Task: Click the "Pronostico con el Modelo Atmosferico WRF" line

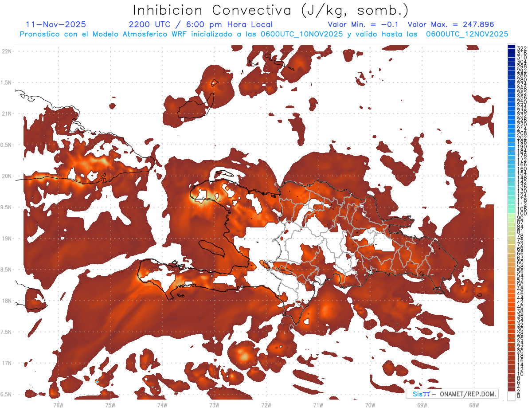Action: coord(264,34)
